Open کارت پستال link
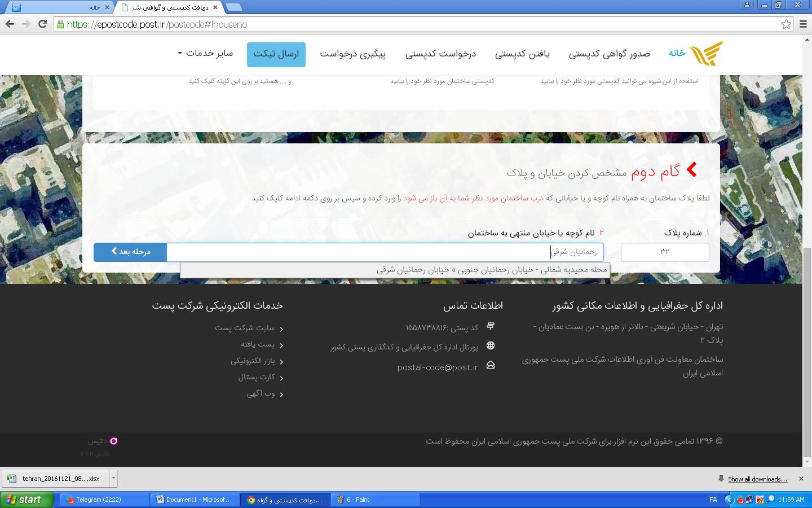This screenshot has height=508, width=812. [257, 377]
